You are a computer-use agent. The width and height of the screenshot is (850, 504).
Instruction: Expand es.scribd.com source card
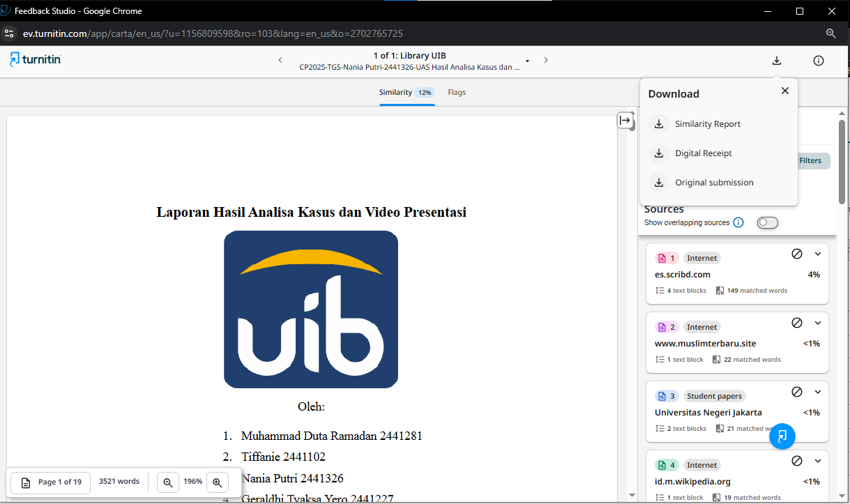click(818, 254)
